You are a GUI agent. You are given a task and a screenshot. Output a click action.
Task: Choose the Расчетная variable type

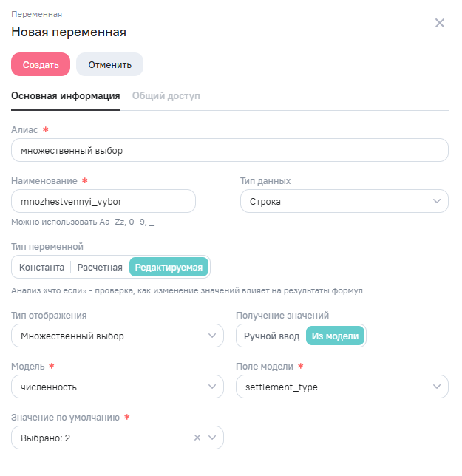(101, 268)
